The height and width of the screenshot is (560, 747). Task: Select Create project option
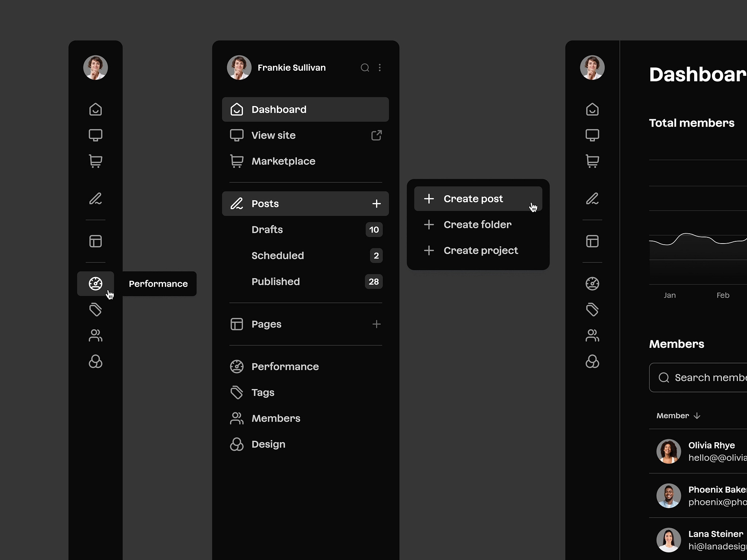click(x=480, y=250)
